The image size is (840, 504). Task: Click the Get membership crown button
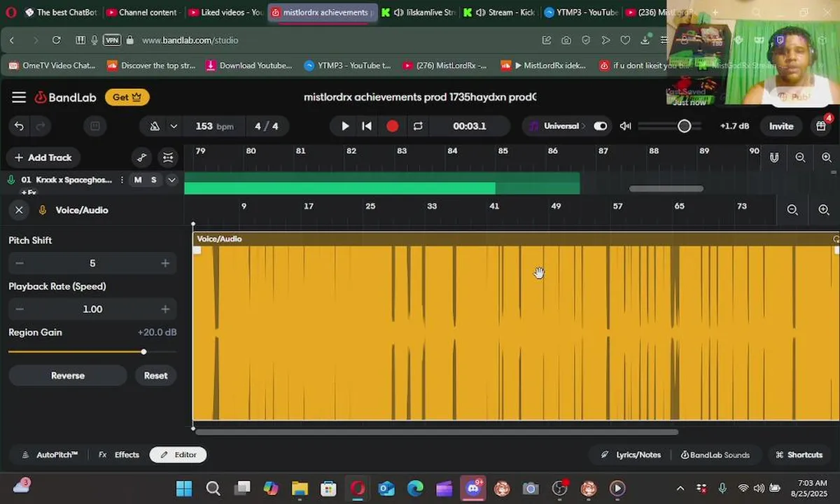click(x=127, y=97)
